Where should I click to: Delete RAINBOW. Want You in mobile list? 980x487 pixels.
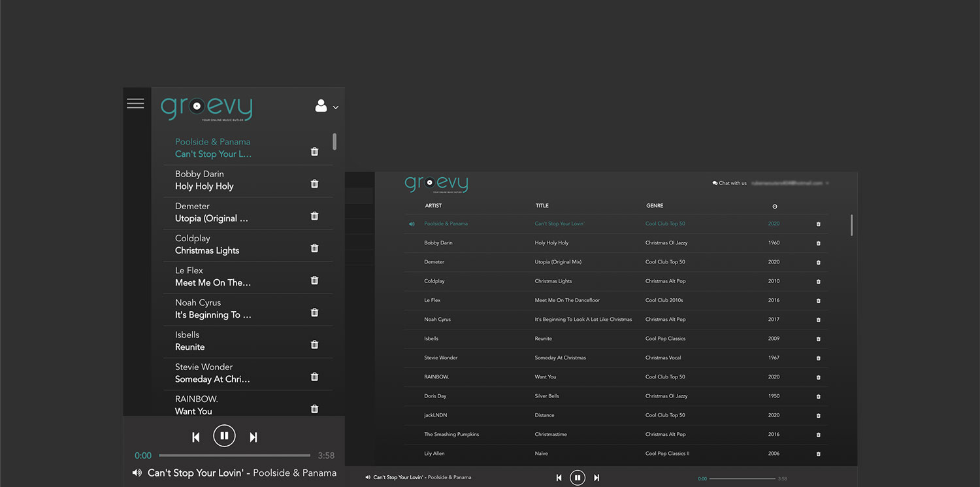(314, 409)
